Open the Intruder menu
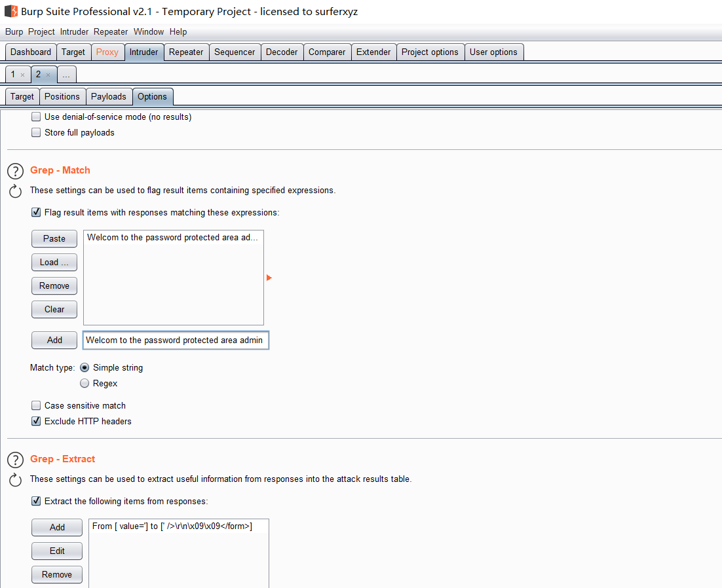 pyautogui.click(x=74, y=31)
